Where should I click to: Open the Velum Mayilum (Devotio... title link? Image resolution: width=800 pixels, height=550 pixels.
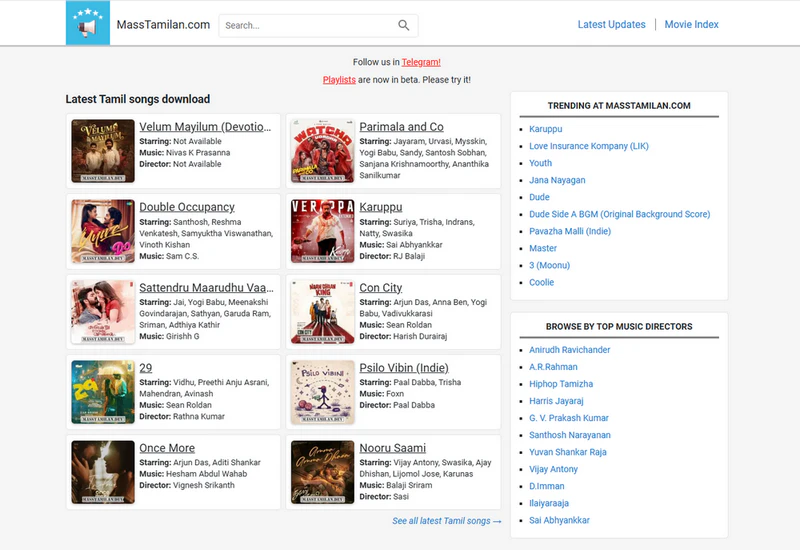205,127
